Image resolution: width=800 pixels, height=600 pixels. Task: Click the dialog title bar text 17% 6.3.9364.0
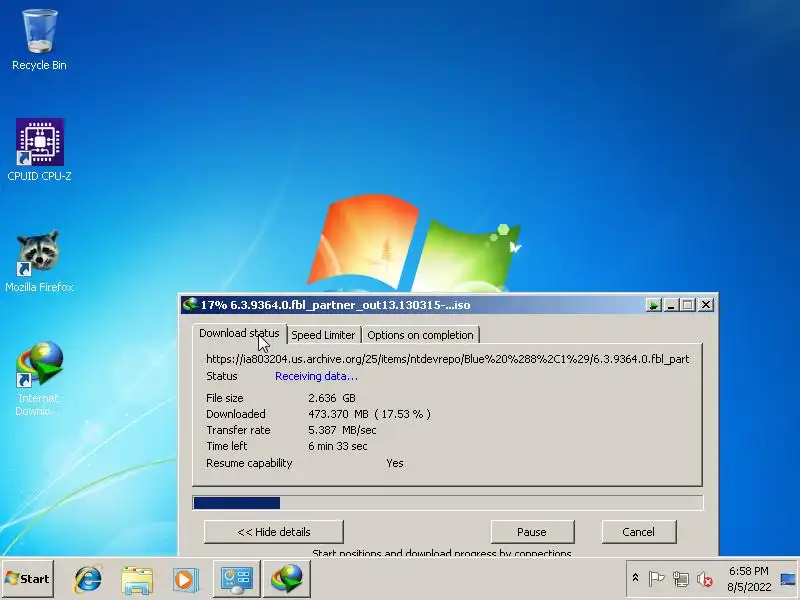click(x=335, y=305)
